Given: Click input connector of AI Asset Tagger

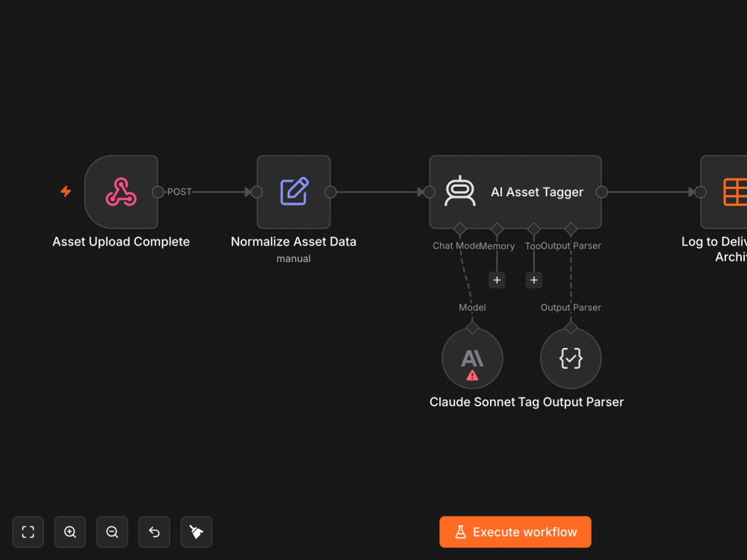Looking at the screenshot, I should click(430, 192).
